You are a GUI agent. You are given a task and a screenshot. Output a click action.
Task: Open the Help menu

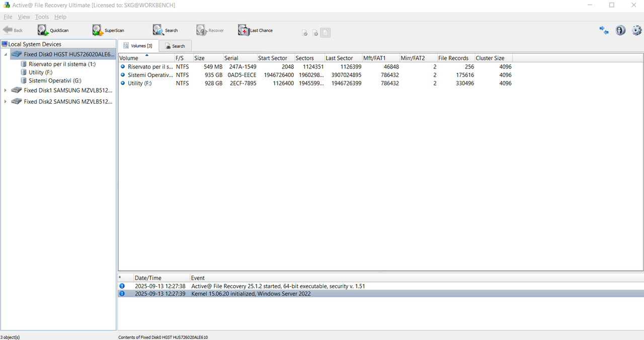[x=60, y=17]
